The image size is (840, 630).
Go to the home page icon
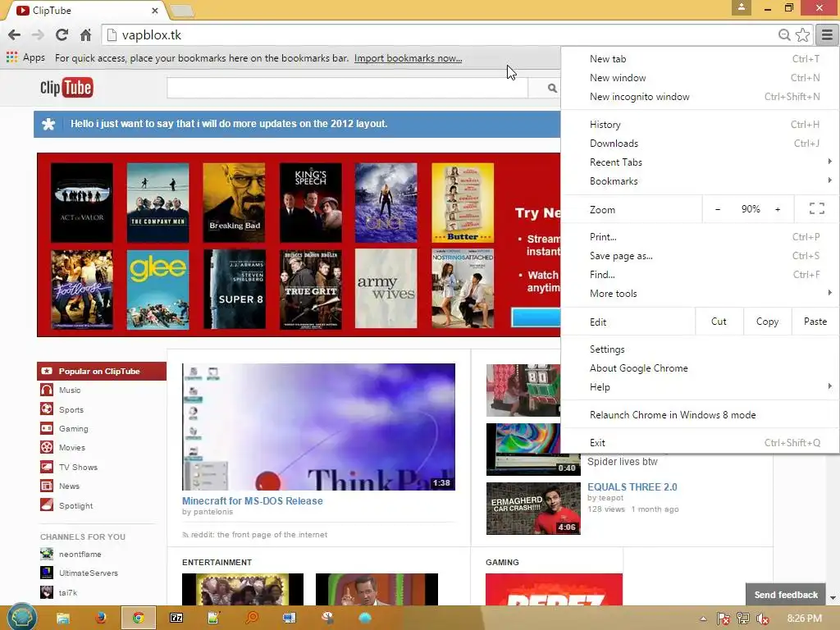click(x=85, y=35)
